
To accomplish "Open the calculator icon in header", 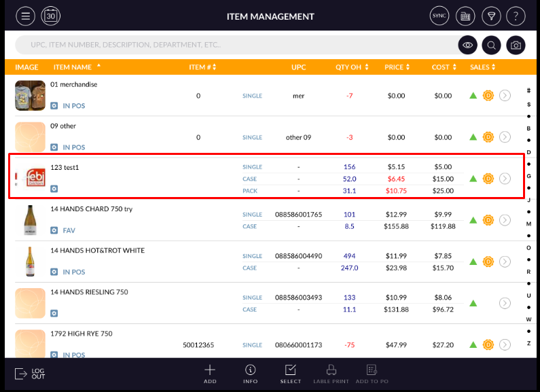I will coord(465,16).
